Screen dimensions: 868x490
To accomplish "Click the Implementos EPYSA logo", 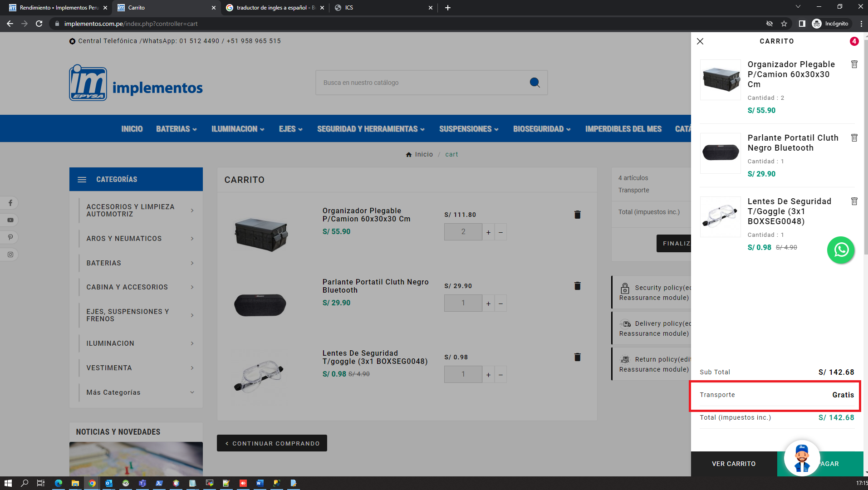I will coord(136,83).
